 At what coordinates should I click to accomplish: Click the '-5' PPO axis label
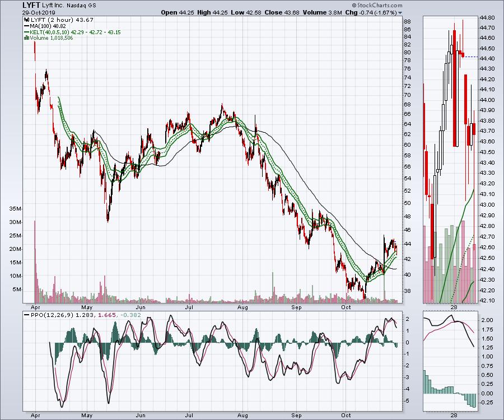[x=407, y=401]
